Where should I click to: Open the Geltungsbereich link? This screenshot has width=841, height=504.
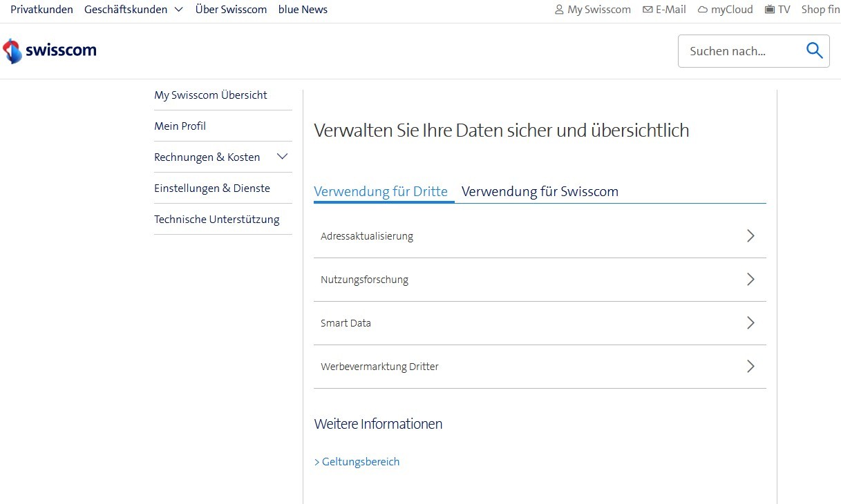(357, 462)
